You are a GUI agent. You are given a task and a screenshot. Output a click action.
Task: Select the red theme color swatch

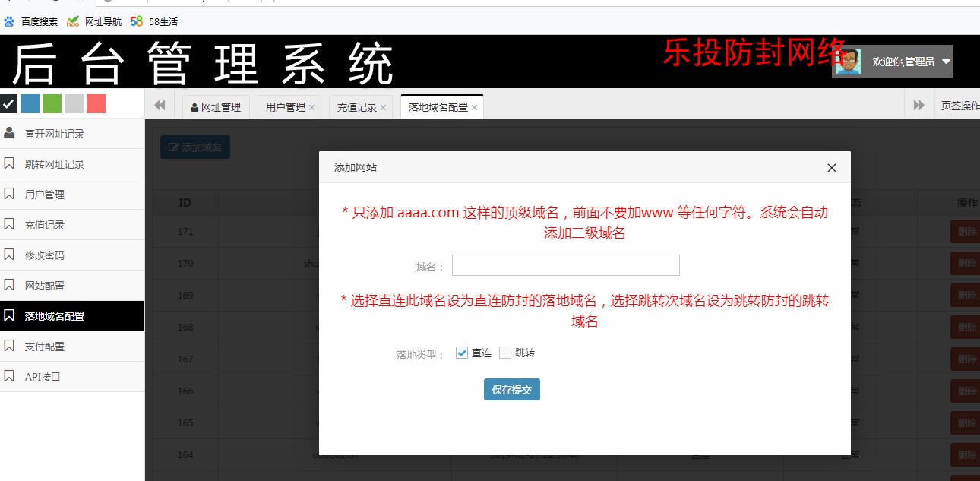[x=96, y=103]
